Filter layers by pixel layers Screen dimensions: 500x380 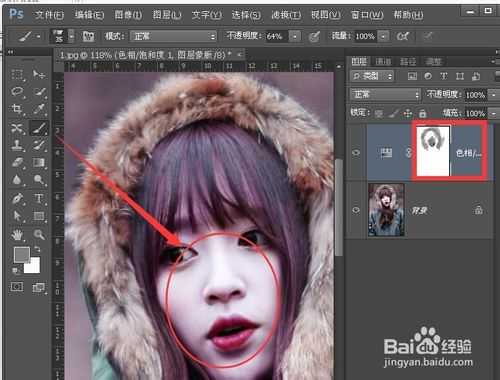pos(412,76)
